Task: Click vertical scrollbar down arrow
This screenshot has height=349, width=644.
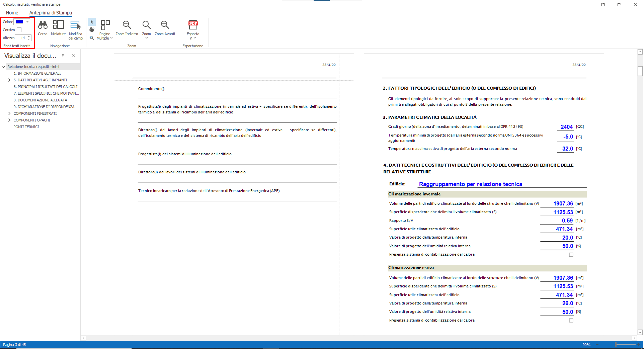Action: 640,332
